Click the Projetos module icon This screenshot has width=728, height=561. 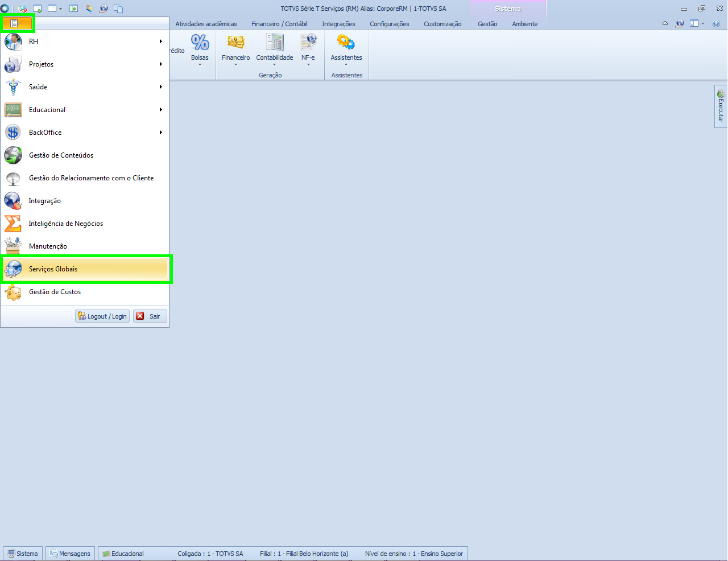(x=13, y=64)
